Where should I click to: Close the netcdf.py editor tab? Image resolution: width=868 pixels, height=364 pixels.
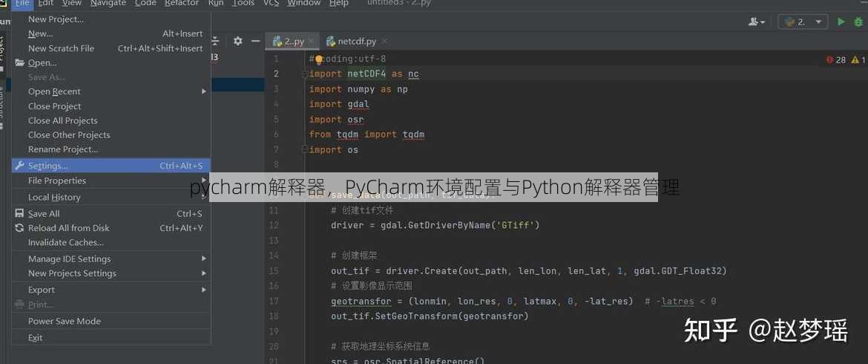[385, 41]
